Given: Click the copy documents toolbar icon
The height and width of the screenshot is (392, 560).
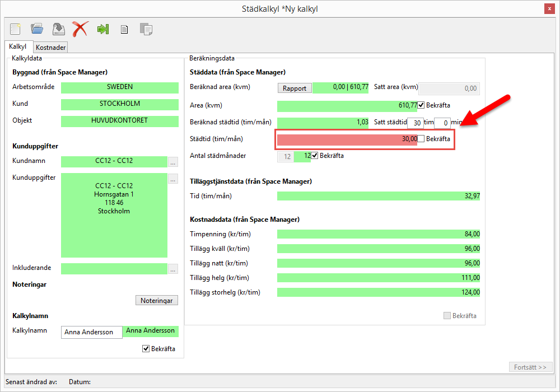Looking at the screenshot, I should [x=146, y=29].
